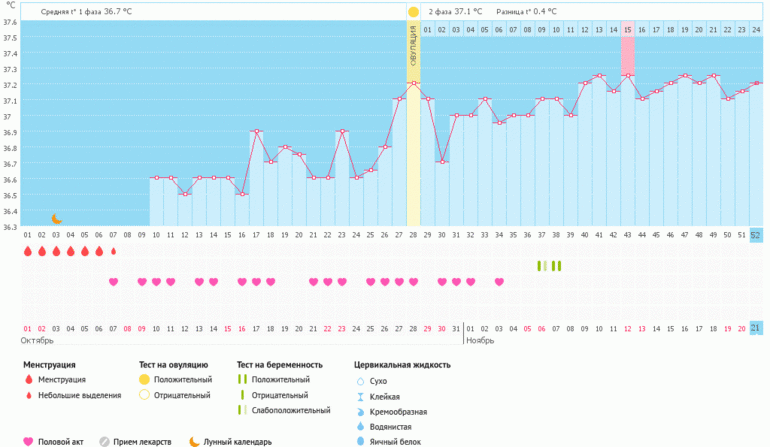Select the red Менструация drop in legend
770x447 pixels.
[x=28, y=380]
